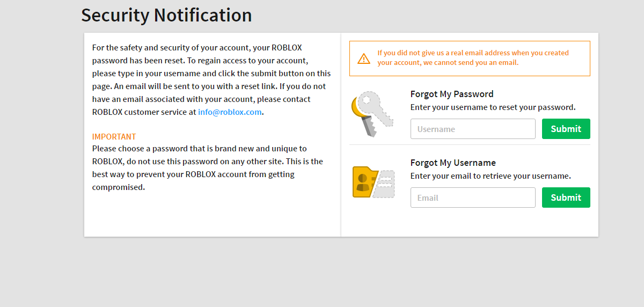Focus the Email input field
Viewport: 644px width, 307px height.
[x=473, y=198]
